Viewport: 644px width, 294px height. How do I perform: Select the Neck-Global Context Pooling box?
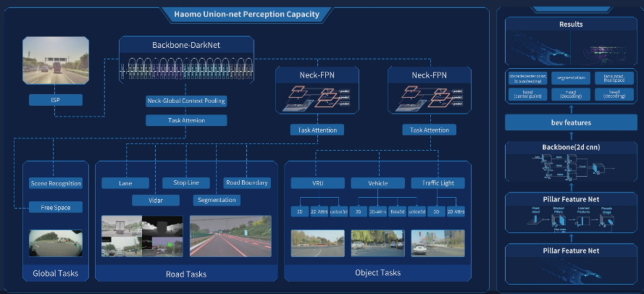[x=187, y=101]
